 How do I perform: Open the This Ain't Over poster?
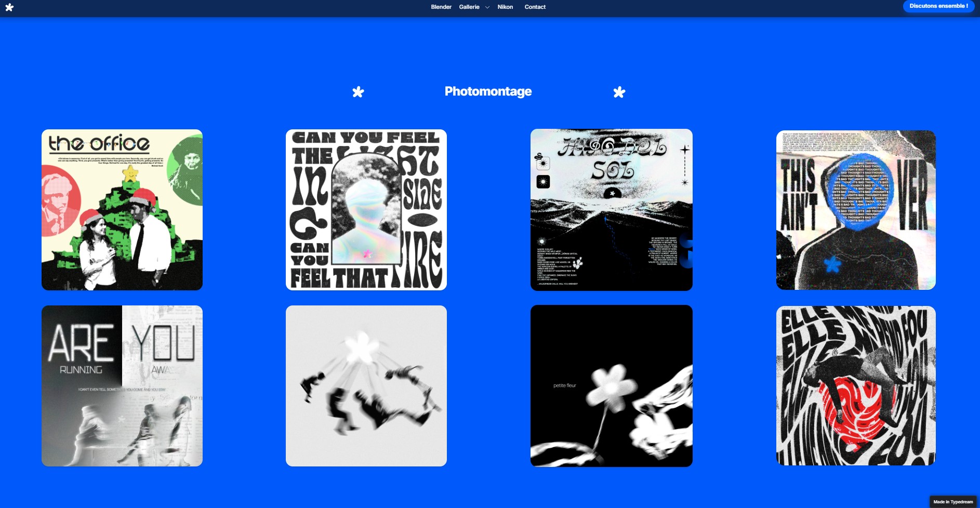(x=856, y=210)
